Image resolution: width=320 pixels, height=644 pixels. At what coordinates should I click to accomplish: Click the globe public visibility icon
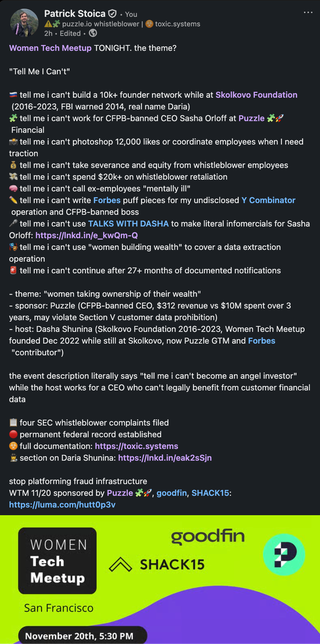click(93, 33)
